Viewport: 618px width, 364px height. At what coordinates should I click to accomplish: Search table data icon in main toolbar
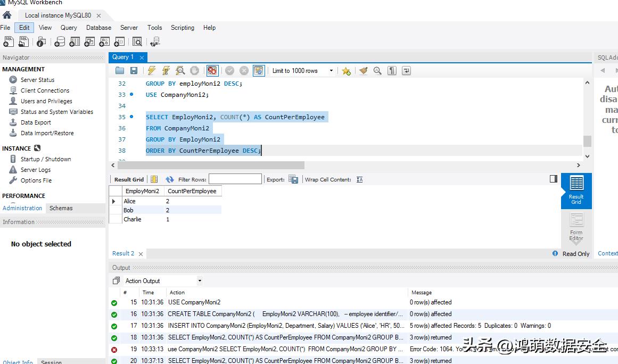click(x=137, y=42)
